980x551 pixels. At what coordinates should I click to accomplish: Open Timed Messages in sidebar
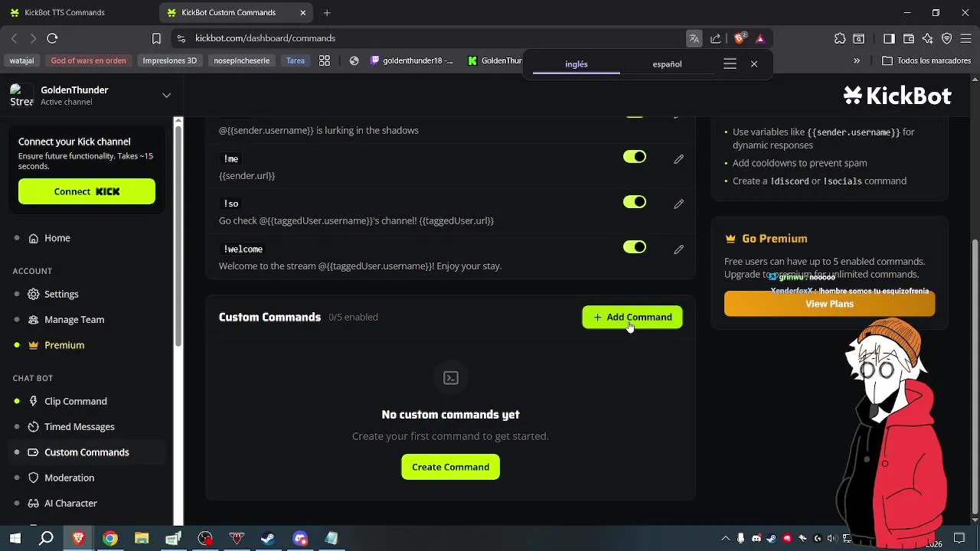pos(80,426)
